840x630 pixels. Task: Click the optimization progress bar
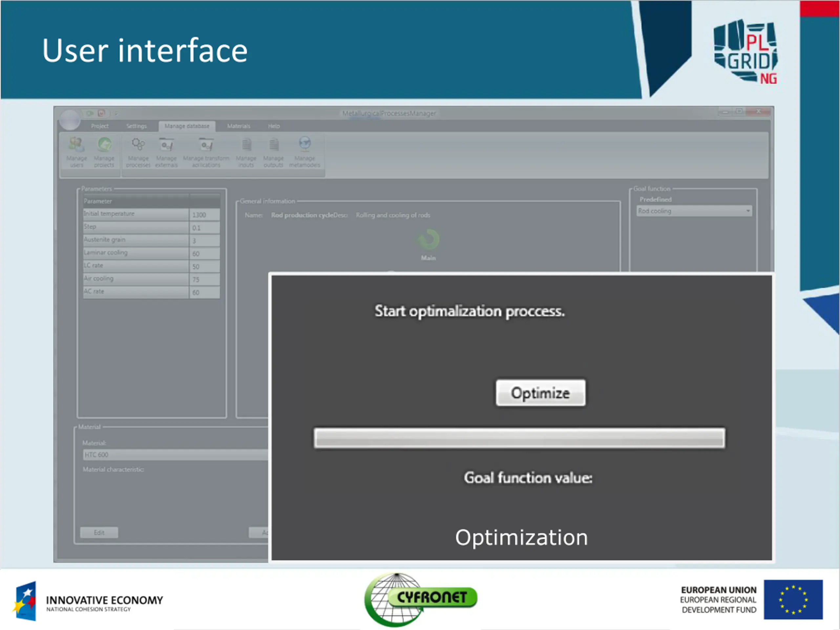click(x=519, y=438)
